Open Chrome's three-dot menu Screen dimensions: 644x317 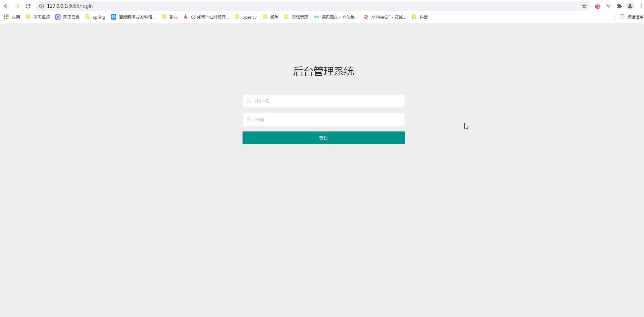(x=640, y=6)
